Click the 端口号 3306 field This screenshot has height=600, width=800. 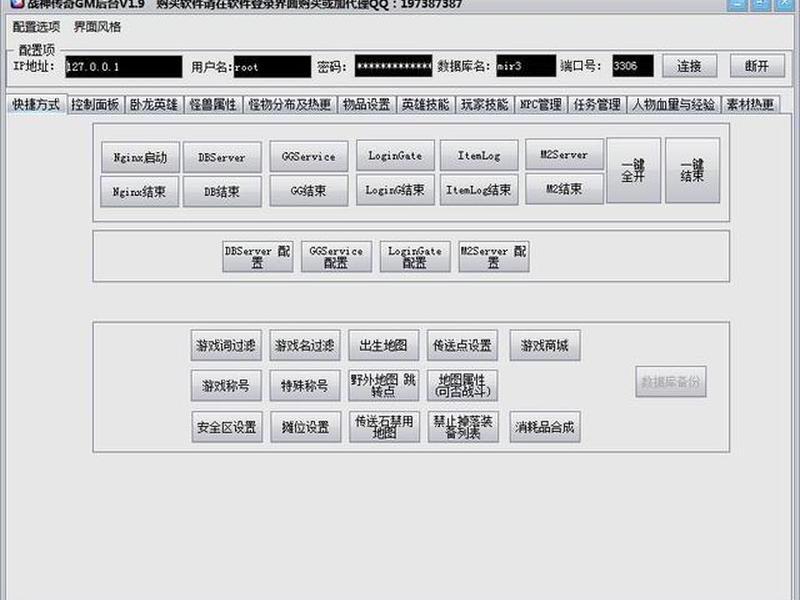[633, 66]
